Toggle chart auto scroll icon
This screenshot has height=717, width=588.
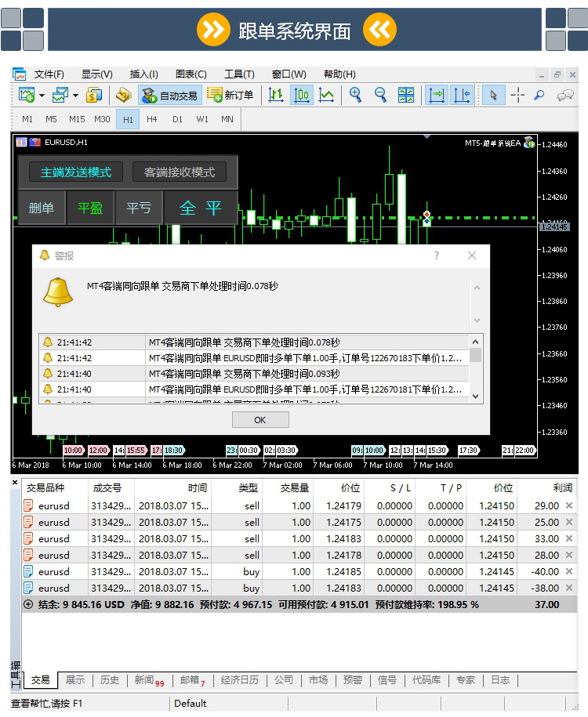click(437, 95)
